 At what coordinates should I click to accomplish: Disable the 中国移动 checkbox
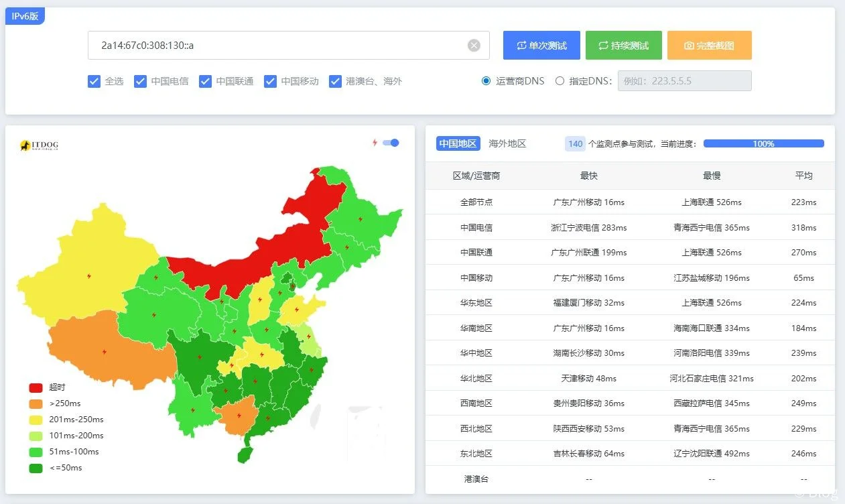point(269,80)
